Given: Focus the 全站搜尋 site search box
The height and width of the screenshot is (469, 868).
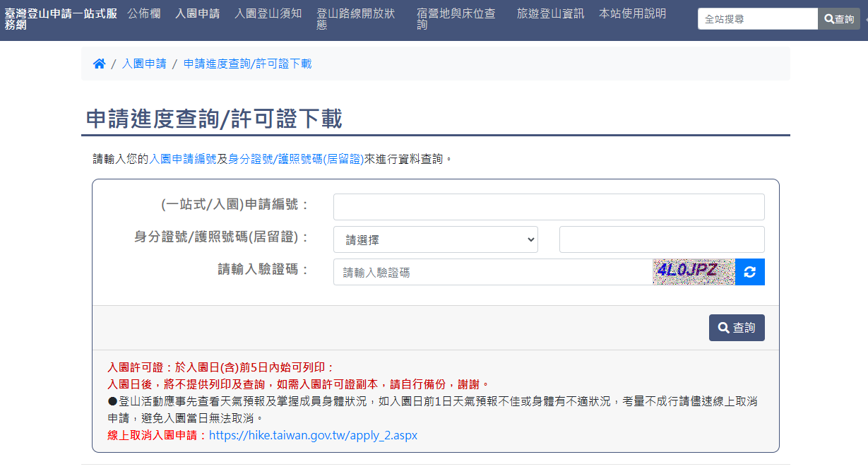Looking at the screenshot, I should click(757, 19).
